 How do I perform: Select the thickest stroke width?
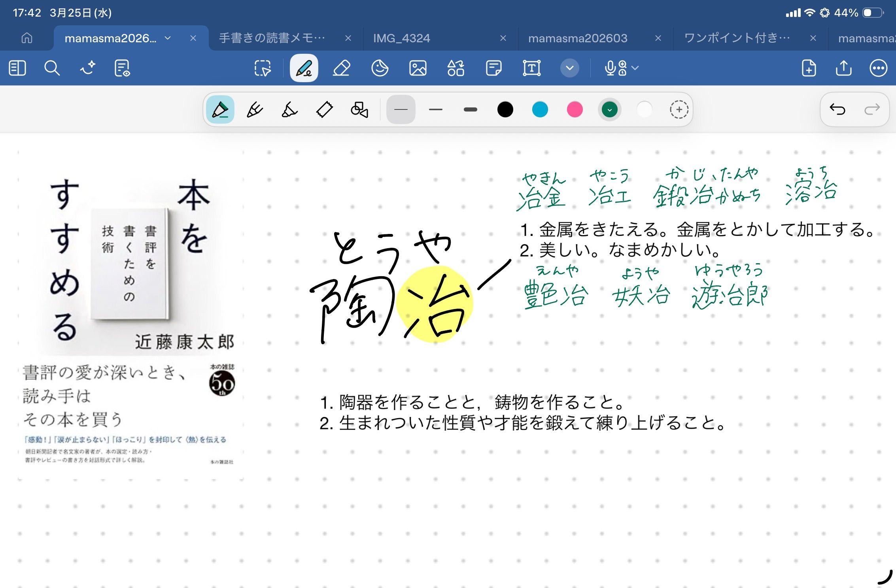pyautogui.click(x=470, y=109)
